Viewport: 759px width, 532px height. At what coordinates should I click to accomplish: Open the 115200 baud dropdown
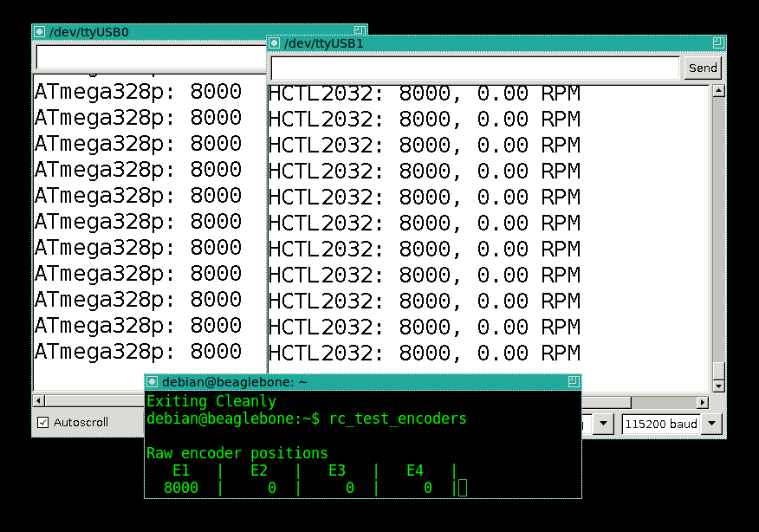711,424
